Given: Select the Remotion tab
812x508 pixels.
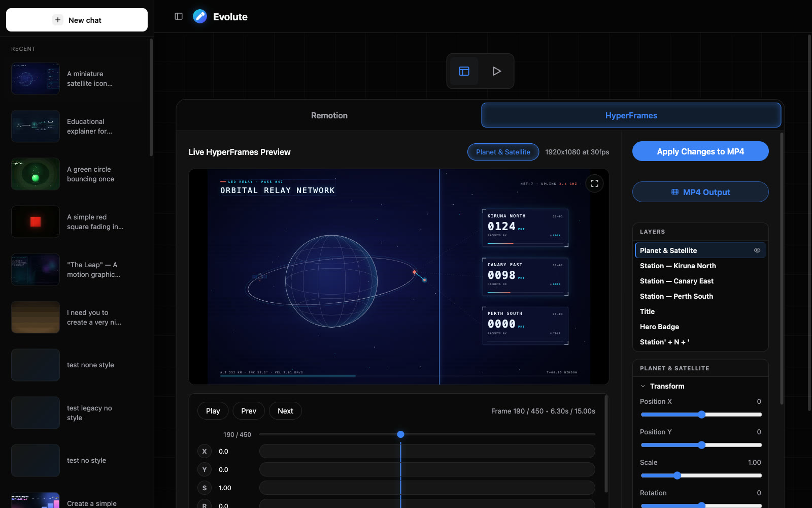Looking at the screenshot, I should pos(329,115).
